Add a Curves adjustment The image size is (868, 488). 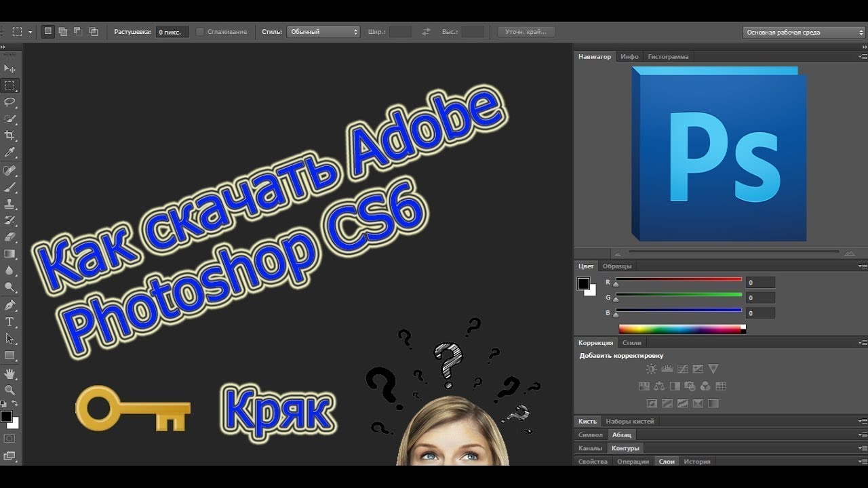pyautogui.click(x=682, y=369)
